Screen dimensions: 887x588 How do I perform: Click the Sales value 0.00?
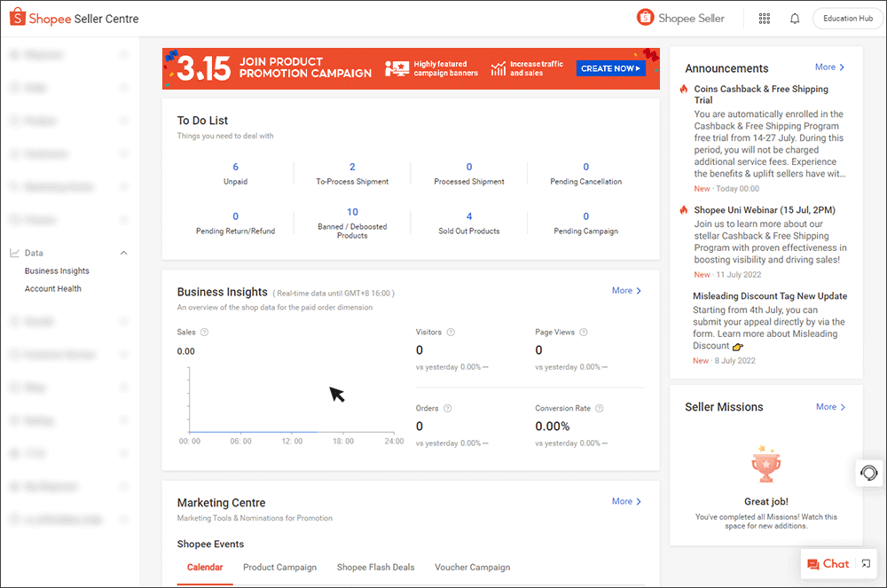click(x=185, y=351)
